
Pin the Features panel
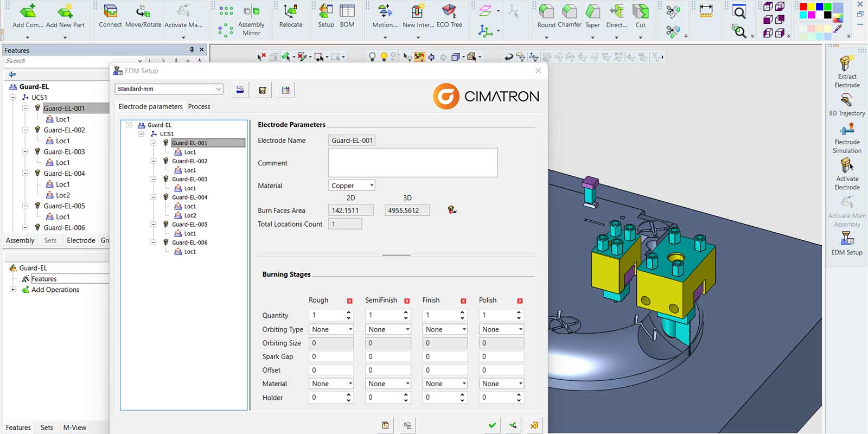click(192, 50)
